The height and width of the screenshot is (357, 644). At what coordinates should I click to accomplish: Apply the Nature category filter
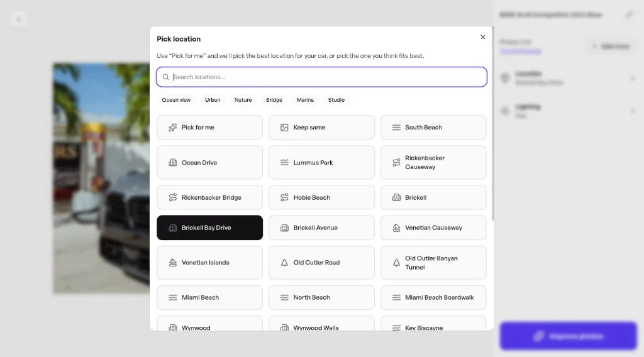click(x=243, y=100)
